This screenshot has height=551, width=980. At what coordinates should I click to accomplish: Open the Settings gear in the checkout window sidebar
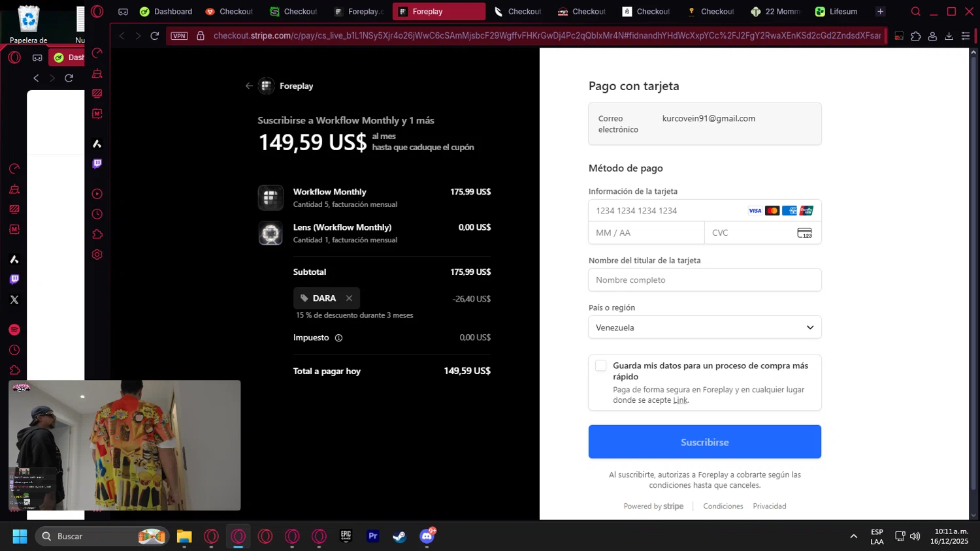(x=97, y=255)
